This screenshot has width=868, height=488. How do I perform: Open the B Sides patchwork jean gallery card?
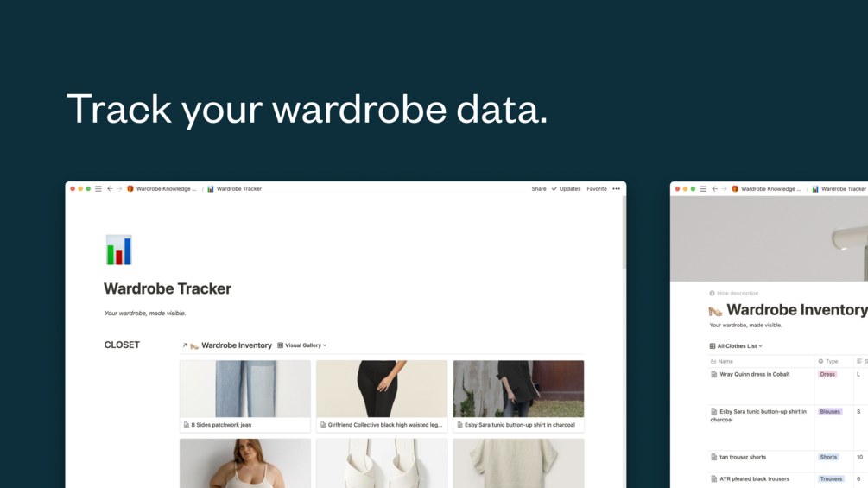[244, 396]
